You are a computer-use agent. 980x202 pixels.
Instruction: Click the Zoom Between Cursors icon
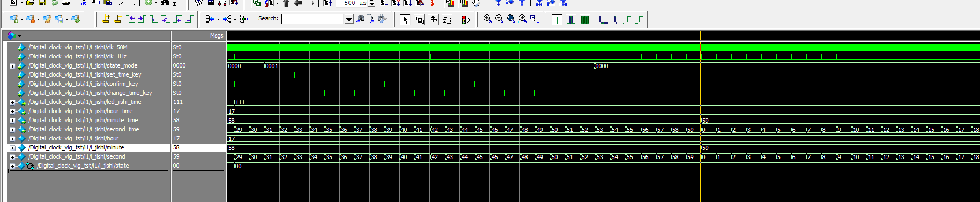pos(534,19)
